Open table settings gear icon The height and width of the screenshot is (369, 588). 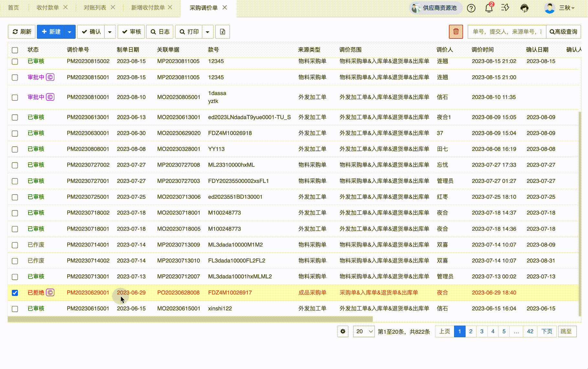[343, 331]
